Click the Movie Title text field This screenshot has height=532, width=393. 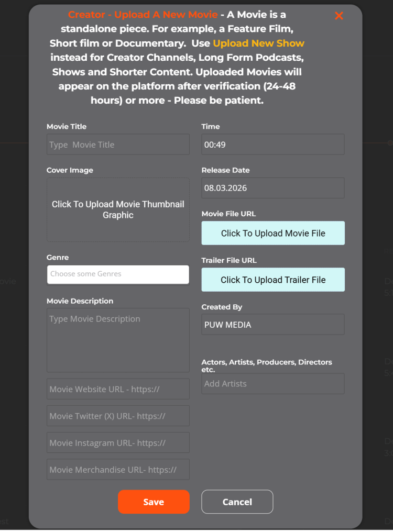(118, 145)
